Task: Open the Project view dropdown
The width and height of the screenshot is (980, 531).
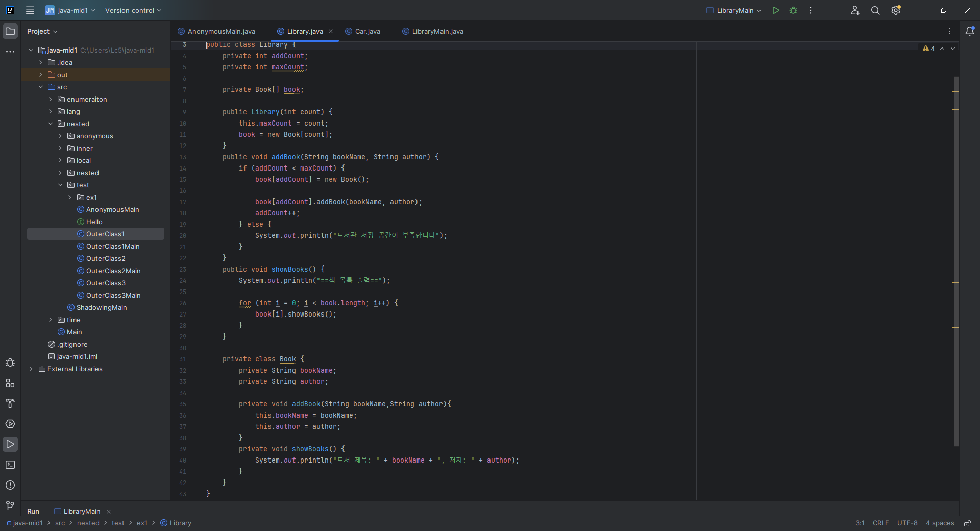Action: [x=42, y=31]
